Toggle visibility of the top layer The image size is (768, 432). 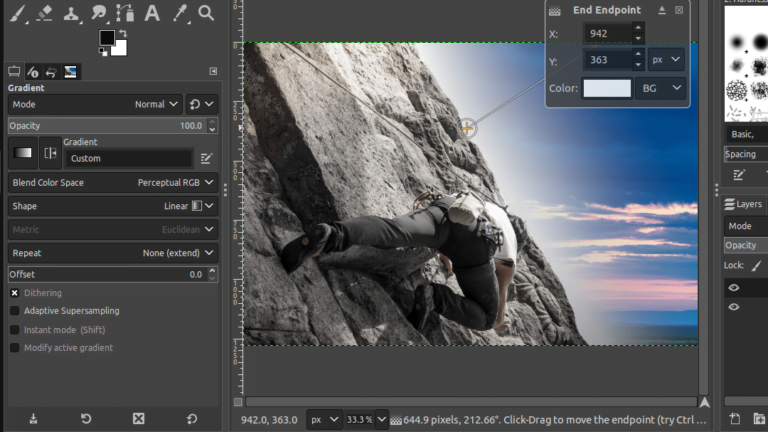tap(734, 288)
